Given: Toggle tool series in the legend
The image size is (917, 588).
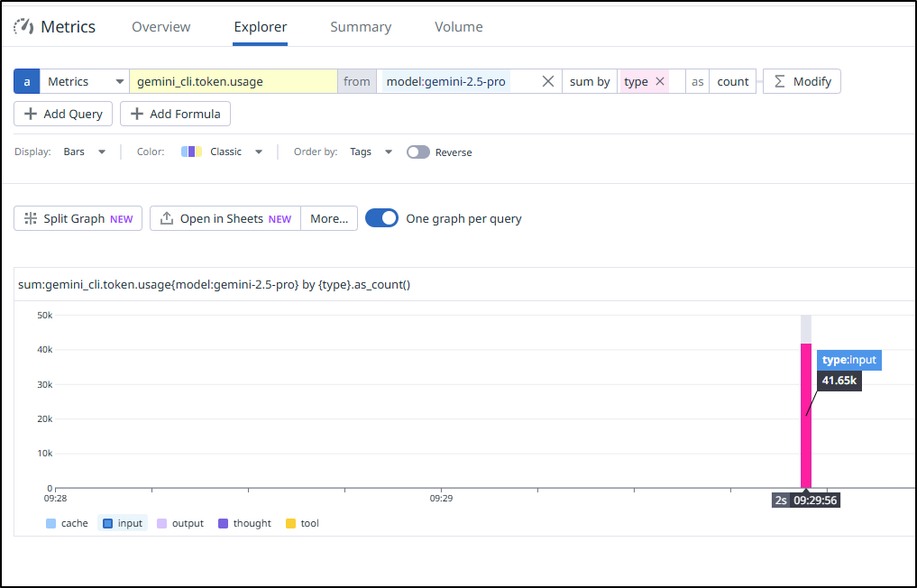Looking at the screenshot, I should tap(302, 523).
